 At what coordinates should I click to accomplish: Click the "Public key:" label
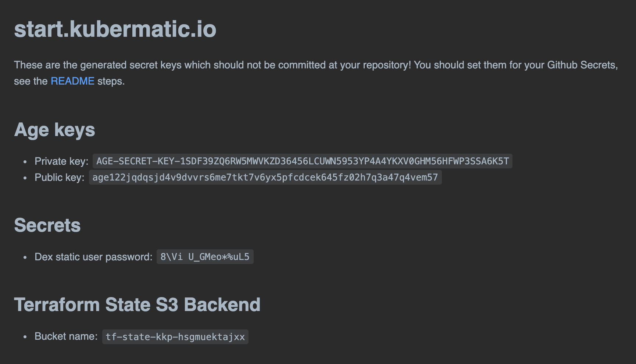[60, 177]
